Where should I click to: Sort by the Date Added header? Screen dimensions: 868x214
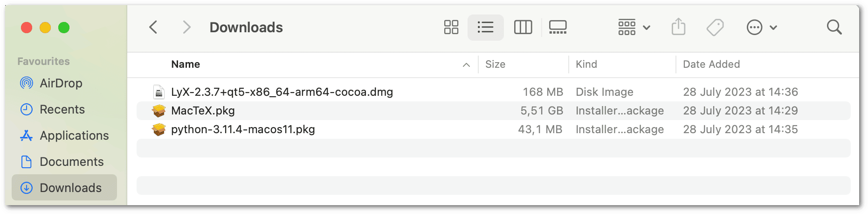pyautogui.click(x=711, y=64)
